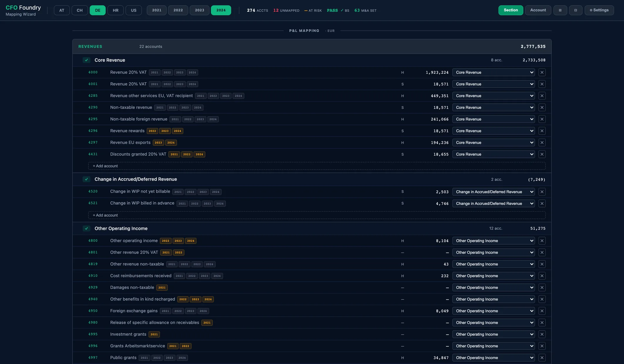624x364 pixels.
Task: Click the 2021 tag on Damages non-taxable
Action: coord(162,288)
